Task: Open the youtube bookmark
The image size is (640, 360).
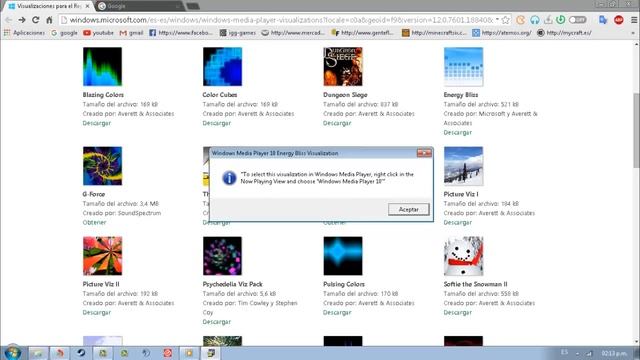Action: pyautogui.click(x=98, y=33)
